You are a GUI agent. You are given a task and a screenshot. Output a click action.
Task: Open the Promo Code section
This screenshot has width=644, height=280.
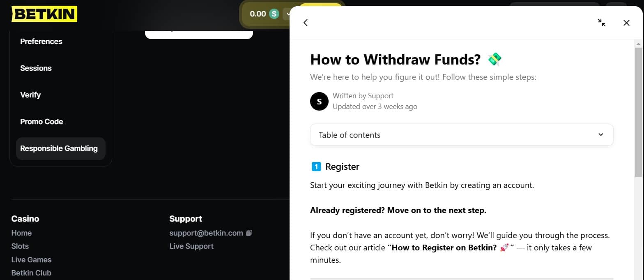click(41, 122)
